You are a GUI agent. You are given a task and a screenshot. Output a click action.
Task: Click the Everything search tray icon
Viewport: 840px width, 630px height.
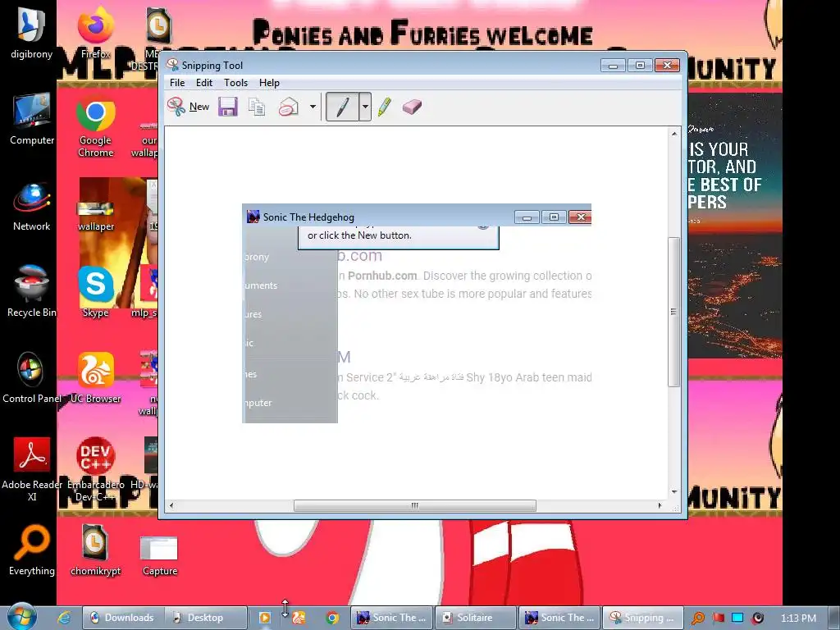[698, 618]
